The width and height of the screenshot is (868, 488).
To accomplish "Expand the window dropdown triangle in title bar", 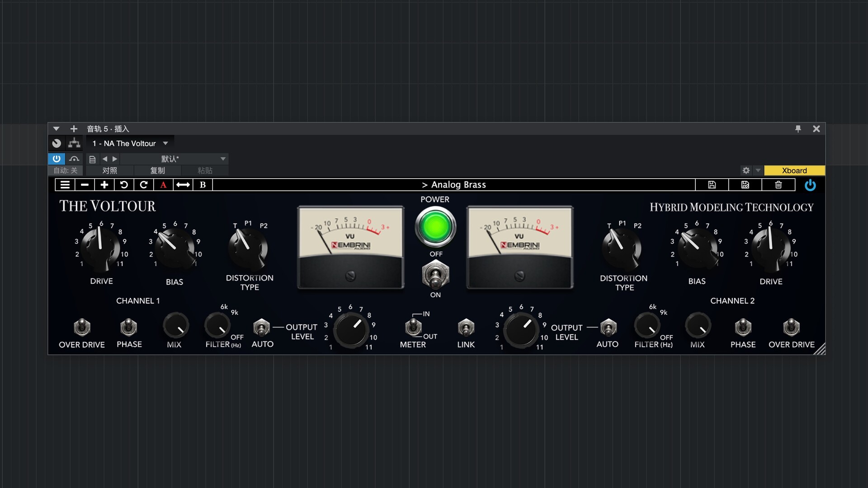I will [56, 129].
